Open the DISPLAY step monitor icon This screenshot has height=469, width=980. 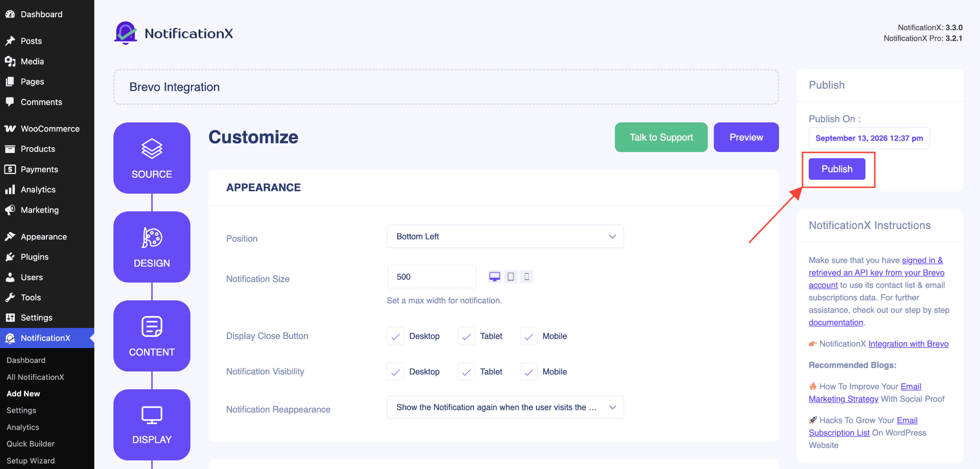[x=152, y=415]
